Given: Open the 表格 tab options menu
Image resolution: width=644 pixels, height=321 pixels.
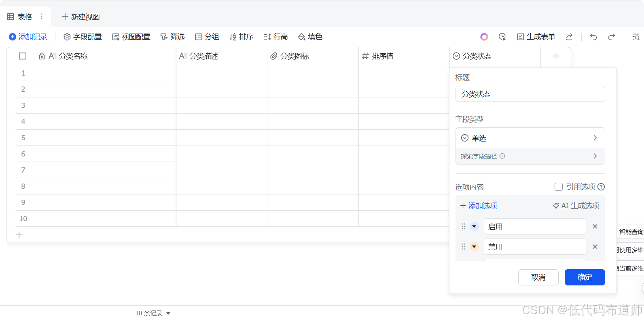Looking at the screenshot, I should (x=41, y=17).
